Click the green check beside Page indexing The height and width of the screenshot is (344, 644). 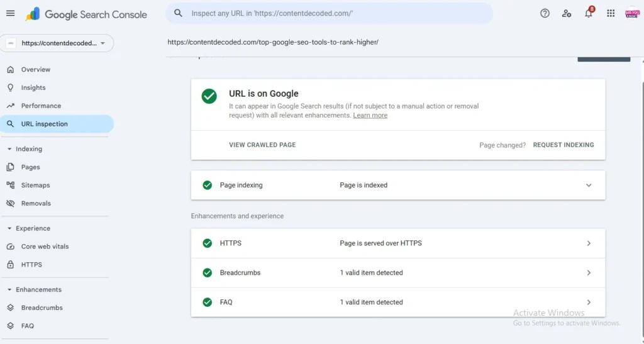(208, 185)
